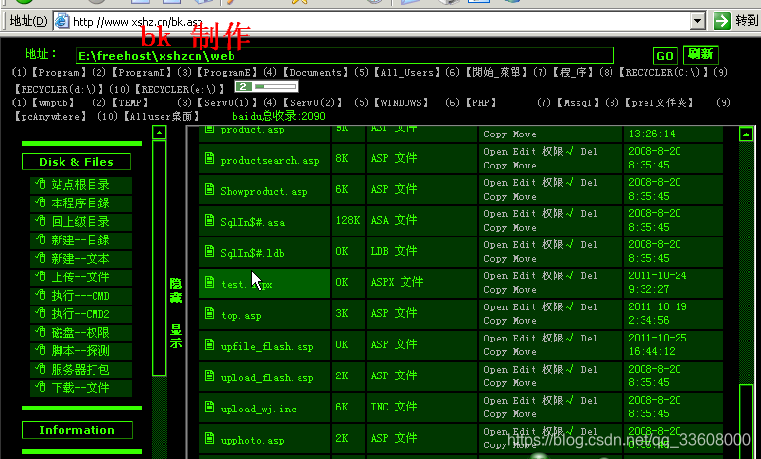Click hand icon beside 本程序目录
This screenshot has height=459, width=761.
pos(40,202)
